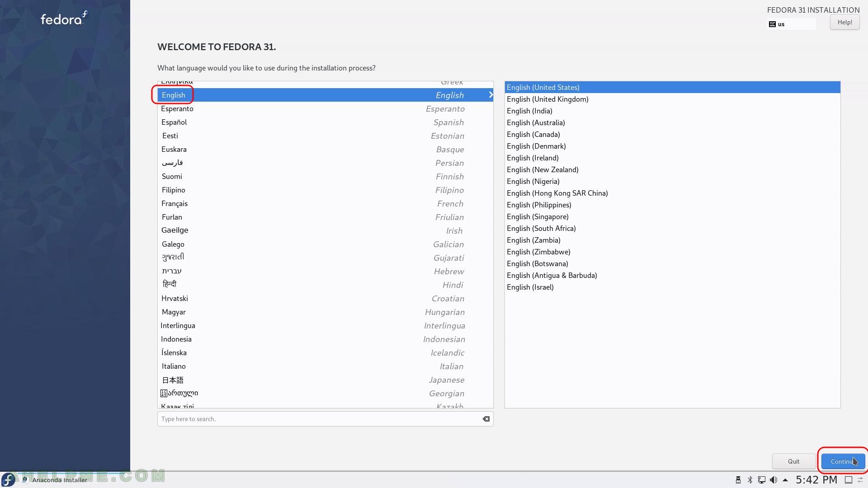Select the Georgian language row
This screenshot has height=488, width=868.
(x=325, y=393)
